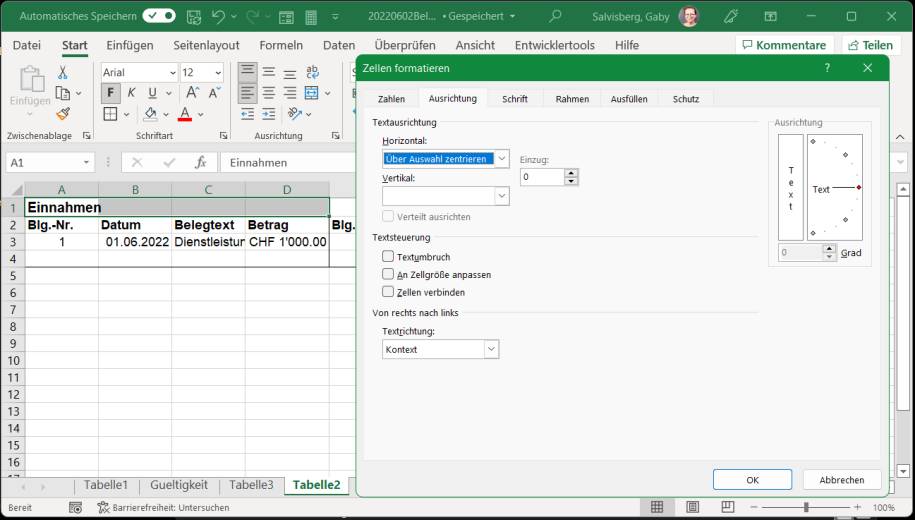Click the search magnifier in title bar
This screenshot has width=915, height=520.
pyautogui.click(x=555, y=16)
